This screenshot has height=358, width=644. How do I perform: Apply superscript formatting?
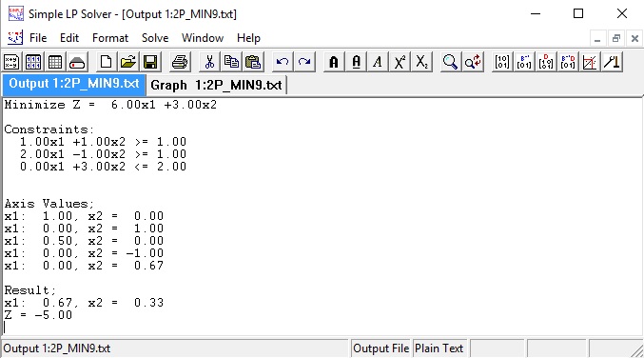(x=400, y=62)
